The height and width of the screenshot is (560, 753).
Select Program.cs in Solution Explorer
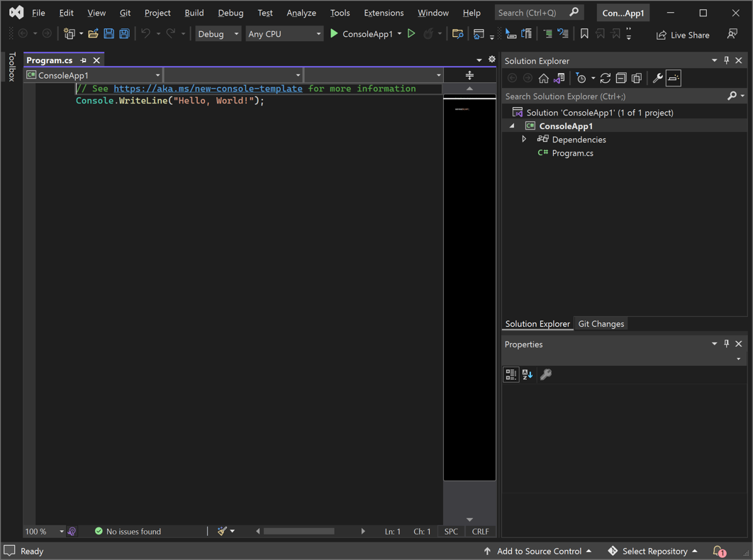click(572, 152)
